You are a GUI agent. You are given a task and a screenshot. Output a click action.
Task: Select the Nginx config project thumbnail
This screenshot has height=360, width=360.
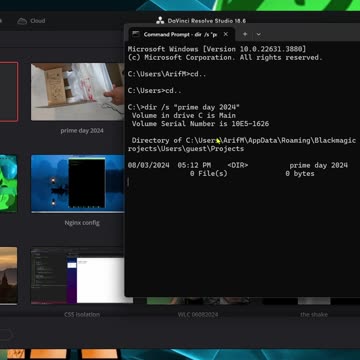(77, 183)
